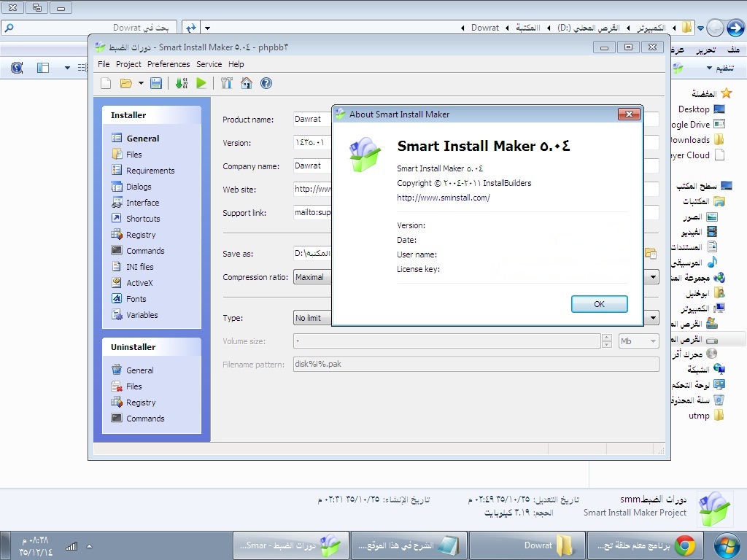Select General under Installer

pyautogui.click(x=135, y=138)
